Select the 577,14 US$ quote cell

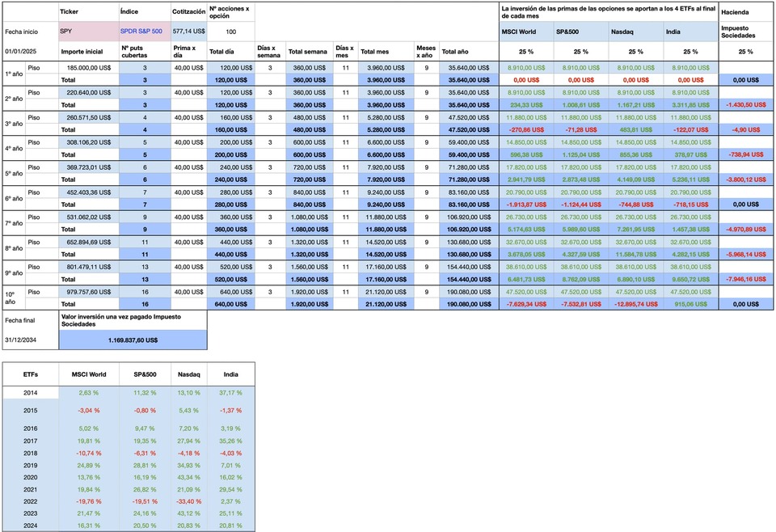point(189,32)
